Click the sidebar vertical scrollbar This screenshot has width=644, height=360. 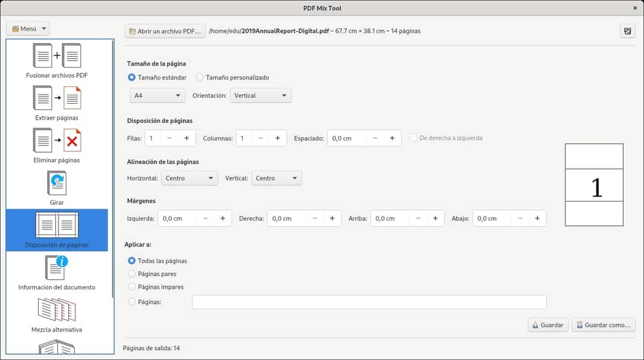(111, 168)
